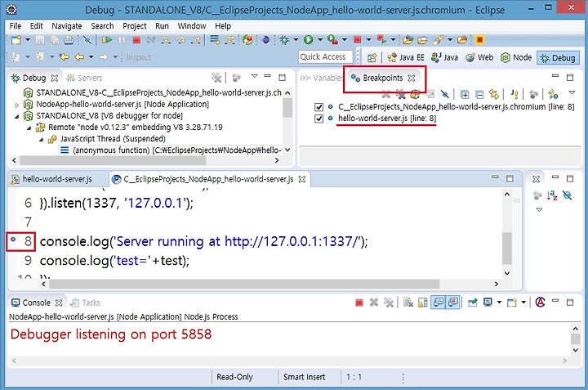
Task: Click the editor horizontal scrollbar thumb
Action: pyautogui.click(x=244, y=285)
